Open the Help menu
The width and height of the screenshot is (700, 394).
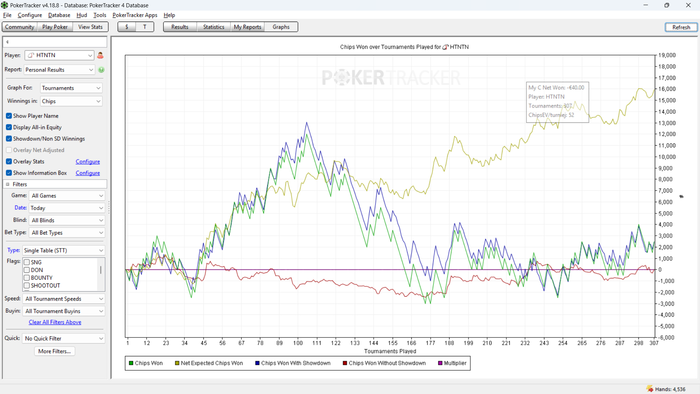(x=169, y=15)
